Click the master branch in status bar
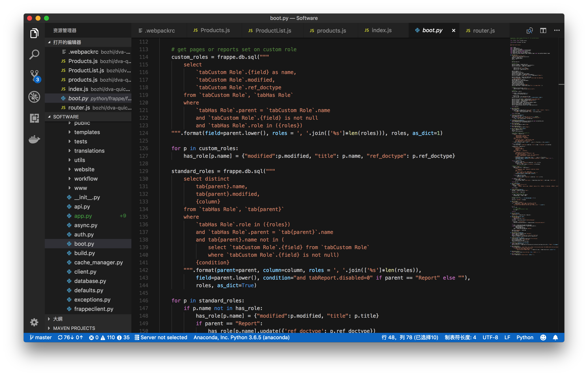Viewport: 588px width, 376px height. pyautogui.click(x=41, y=337)
